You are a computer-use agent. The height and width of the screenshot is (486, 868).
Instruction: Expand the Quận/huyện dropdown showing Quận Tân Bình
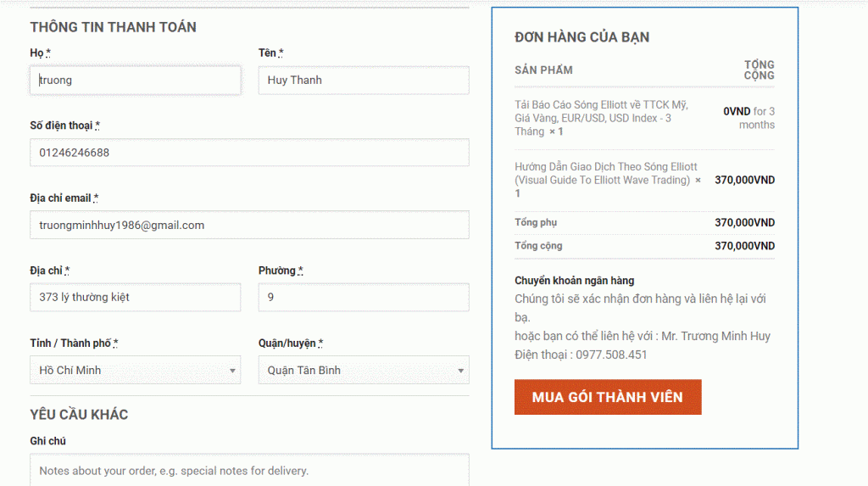(x=363, y=370)
